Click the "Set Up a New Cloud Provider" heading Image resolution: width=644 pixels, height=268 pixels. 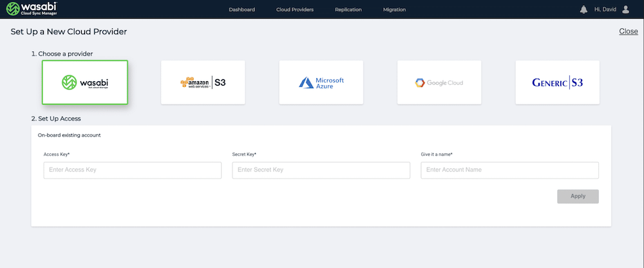point(69,32)
